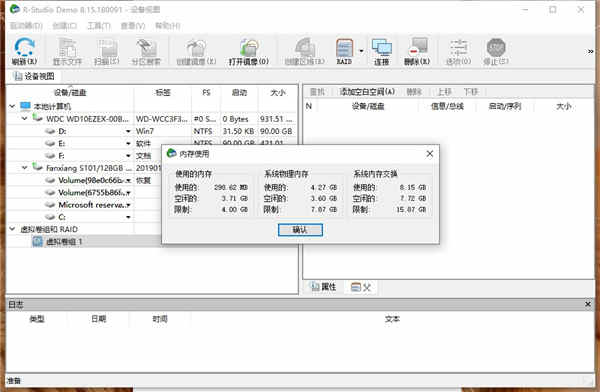
Task: Open the RAID dropdown arrow in toolbar
Action: pos(361,51)
